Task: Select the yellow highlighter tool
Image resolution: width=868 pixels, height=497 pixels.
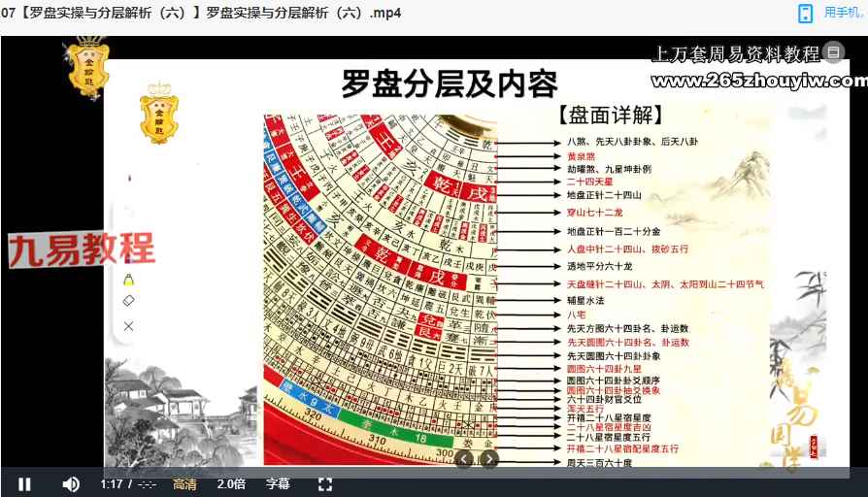Action: (128, 280)
